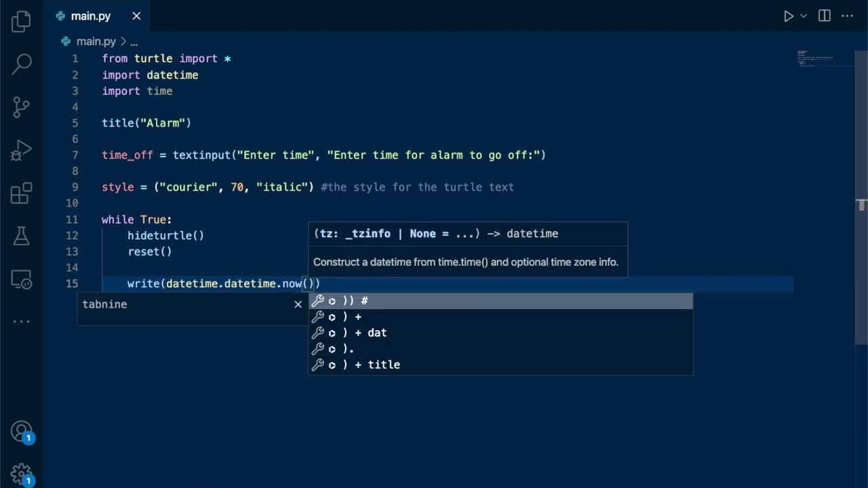Open the Source Control view
Image resolution: width=868 pixels, height=488 pixels.
pyautogui.click(x=21, y=107)
